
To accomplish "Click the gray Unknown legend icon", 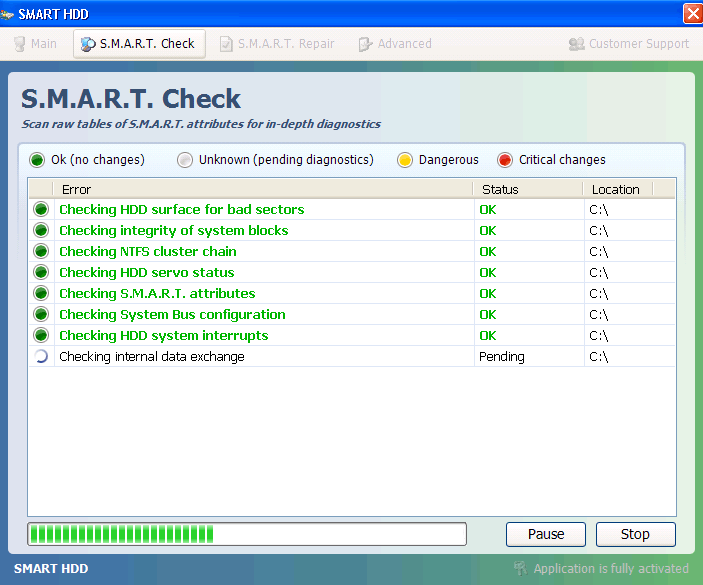I will (x=185, y=160).
